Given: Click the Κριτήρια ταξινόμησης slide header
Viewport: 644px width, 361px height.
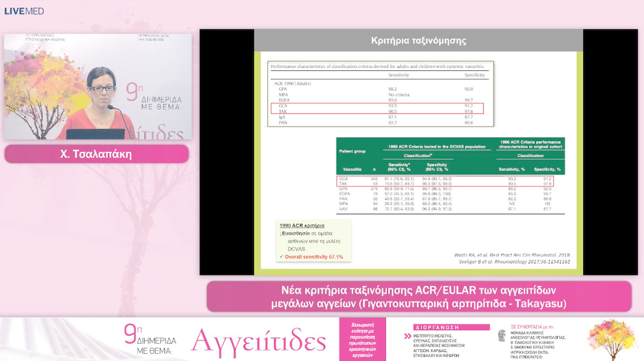Looking at the screenshot, I should click(418, 41).
